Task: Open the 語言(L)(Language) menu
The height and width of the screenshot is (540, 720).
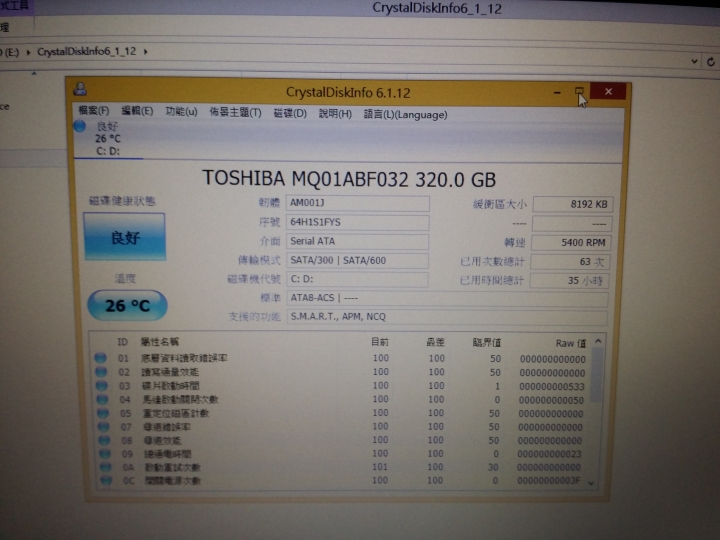Action: click(x=405, y=114)
